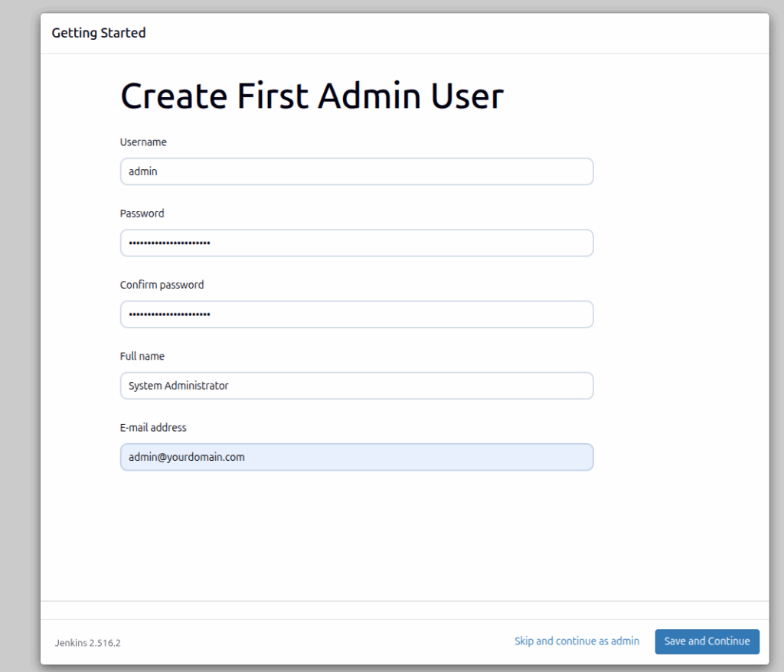Click the System Administrator name text
784x672 pixels.
(177, 385)
